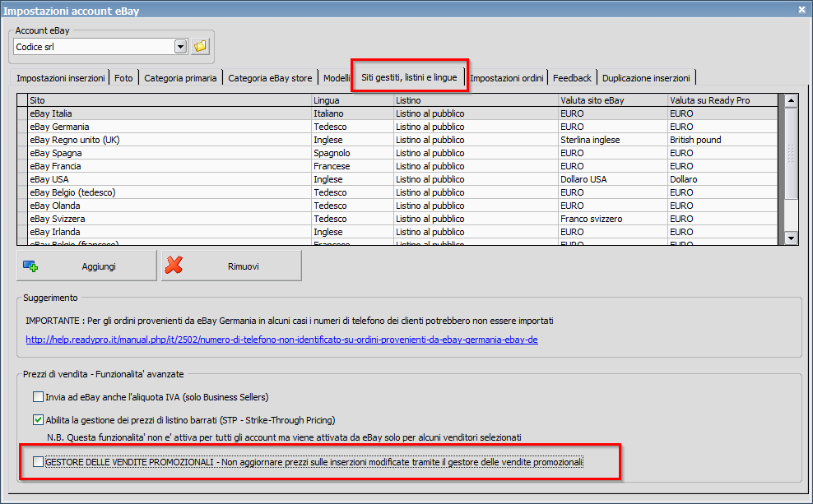813x504 pixels.
Task: Click the sites table vertical scrollbar thumb
Action: click(791, 153)
